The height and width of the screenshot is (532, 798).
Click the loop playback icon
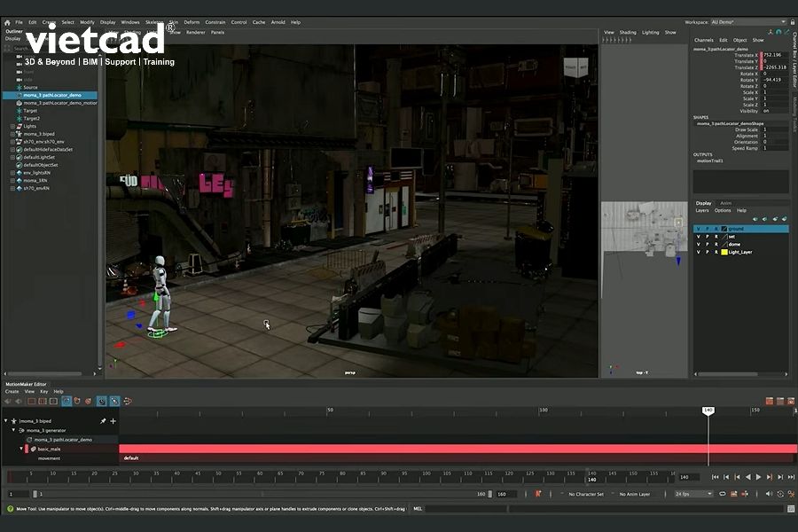tap(722, 494)
